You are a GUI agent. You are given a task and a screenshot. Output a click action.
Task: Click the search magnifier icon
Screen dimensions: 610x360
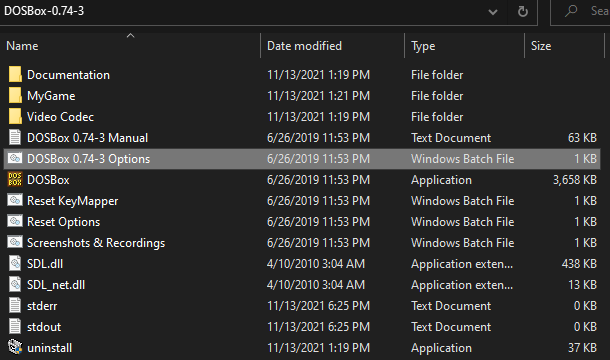(x=571, y=11)
